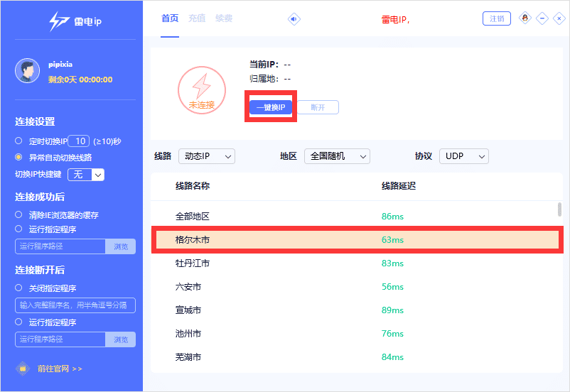Screen dimensions: 570x392
Task: Click the close diamond icon
Action: 559,18
